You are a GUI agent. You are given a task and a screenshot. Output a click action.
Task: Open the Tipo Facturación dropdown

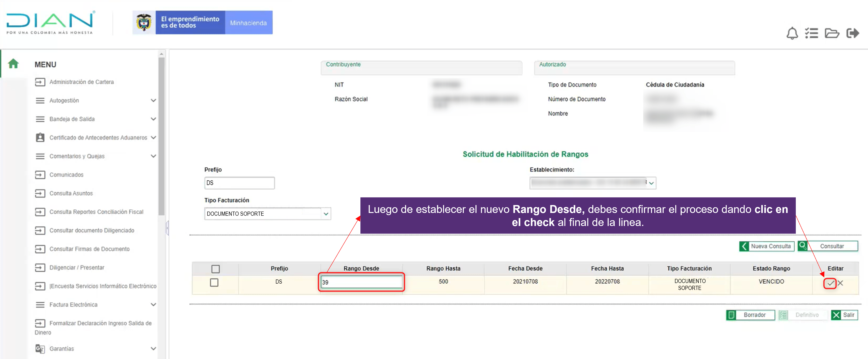click(x=325, y=214)
